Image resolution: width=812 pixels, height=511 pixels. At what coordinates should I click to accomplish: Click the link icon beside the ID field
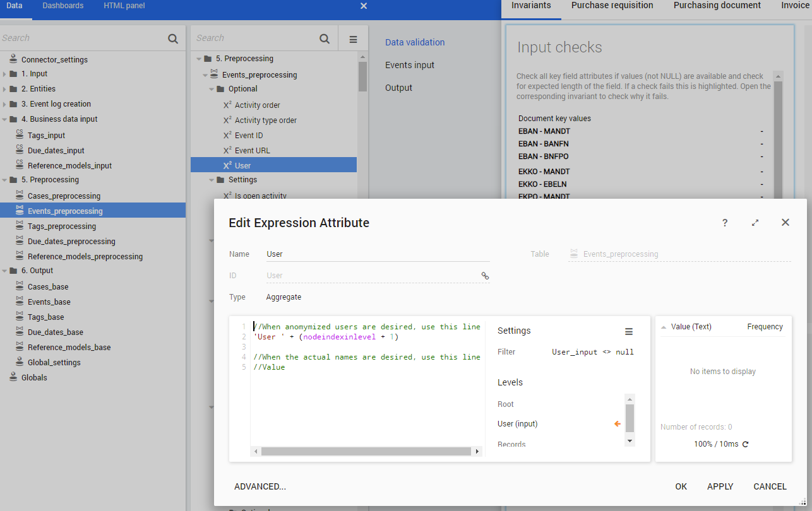coord(485,276)
